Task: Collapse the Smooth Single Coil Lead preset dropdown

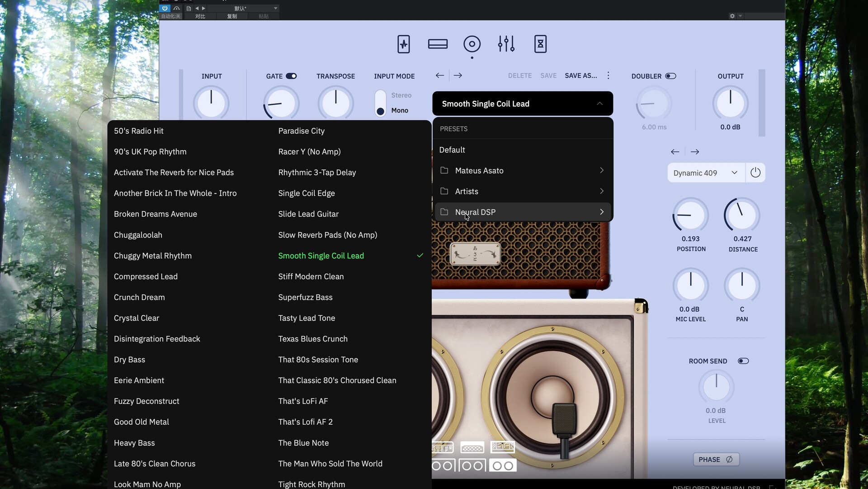Action: point(599,104)
